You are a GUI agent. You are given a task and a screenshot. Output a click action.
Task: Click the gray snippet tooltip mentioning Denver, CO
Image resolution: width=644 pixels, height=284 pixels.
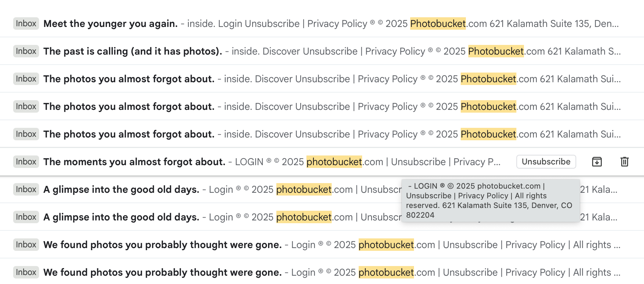490,200
